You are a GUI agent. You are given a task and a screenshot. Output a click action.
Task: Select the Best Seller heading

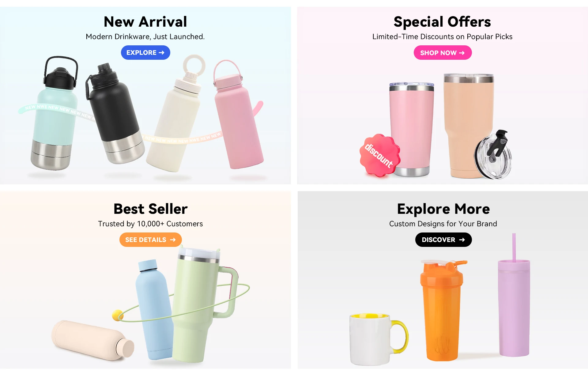[151, 209]
